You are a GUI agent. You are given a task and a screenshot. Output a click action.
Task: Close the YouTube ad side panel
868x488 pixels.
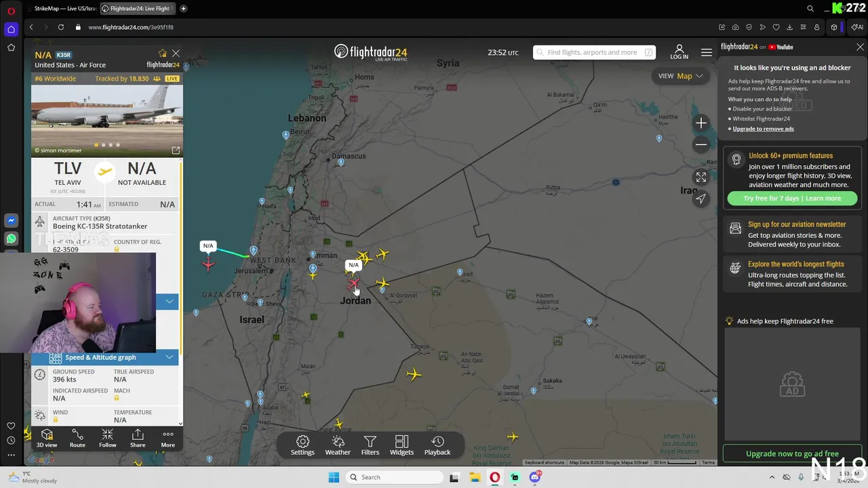click(x=860, y=47)
